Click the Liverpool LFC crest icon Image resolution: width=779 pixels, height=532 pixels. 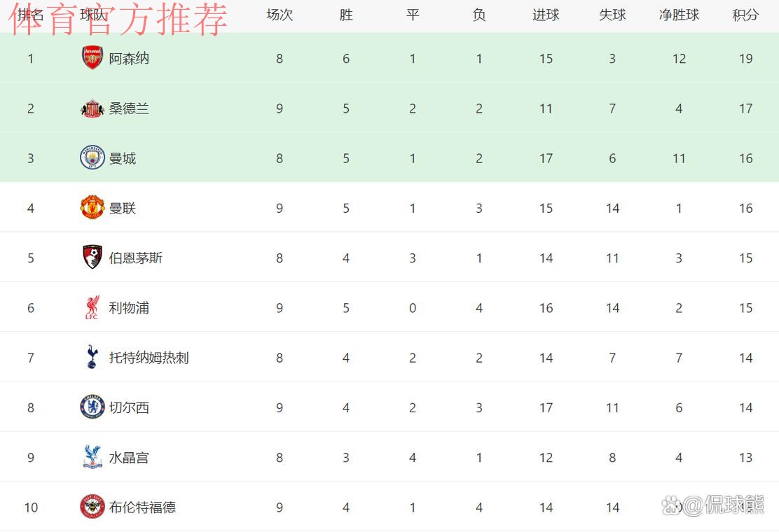(x=92, y=307)
